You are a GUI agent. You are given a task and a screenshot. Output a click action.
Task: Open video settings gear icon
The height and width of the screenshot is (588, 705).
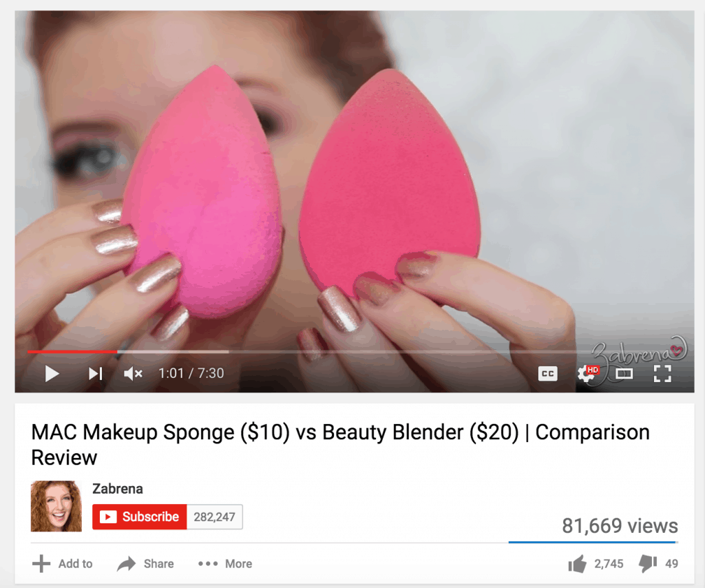click(587, 373)
